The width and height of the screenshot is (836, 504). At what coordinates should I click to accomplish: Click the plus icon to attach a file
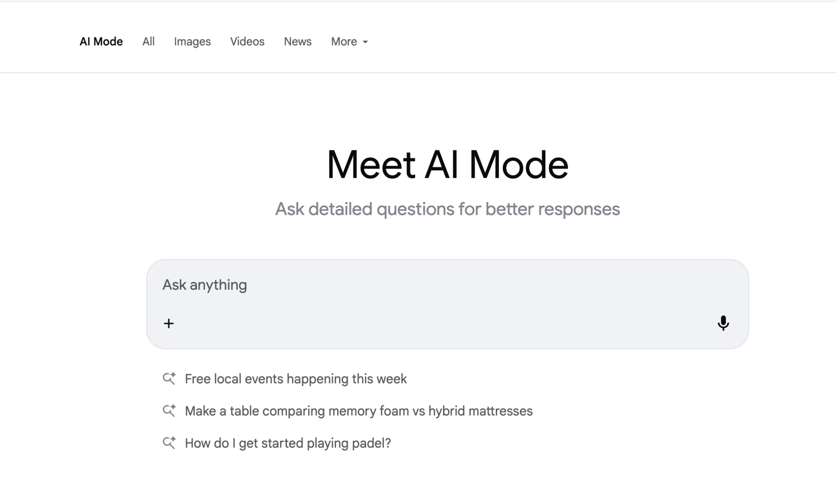point(168,324)
